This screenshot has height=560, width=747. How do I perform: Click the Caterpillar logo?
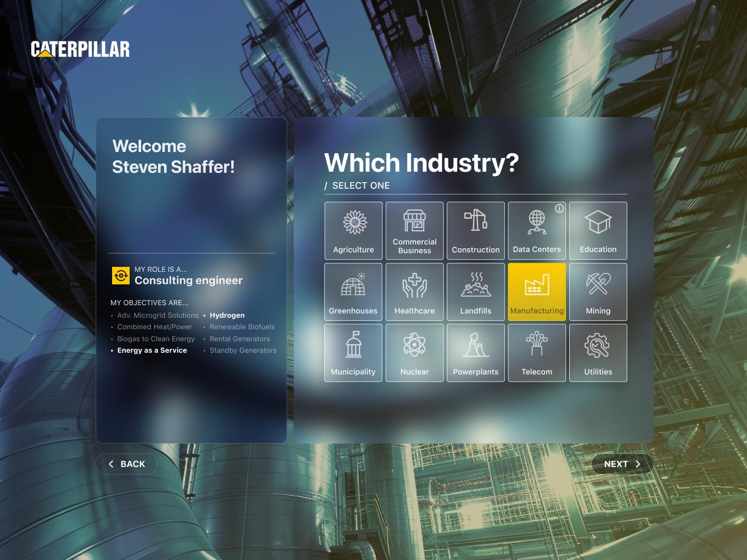80,49
